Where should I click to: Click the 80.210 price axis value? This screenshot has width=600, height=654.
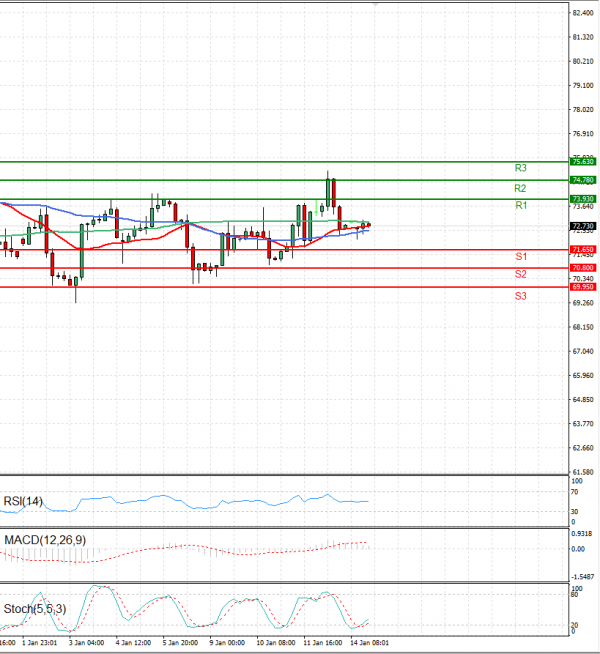pos(583,61)
